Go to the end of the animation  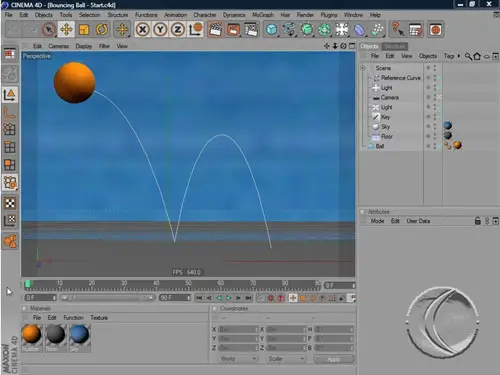[x=248, y=298]
